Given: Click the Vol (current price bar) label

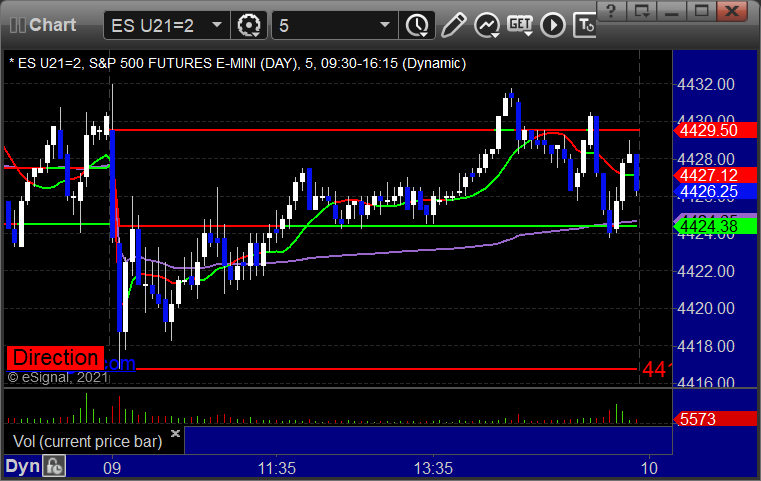Looking at the screenshot, I should pyautogui.click(x=87, y=441).
